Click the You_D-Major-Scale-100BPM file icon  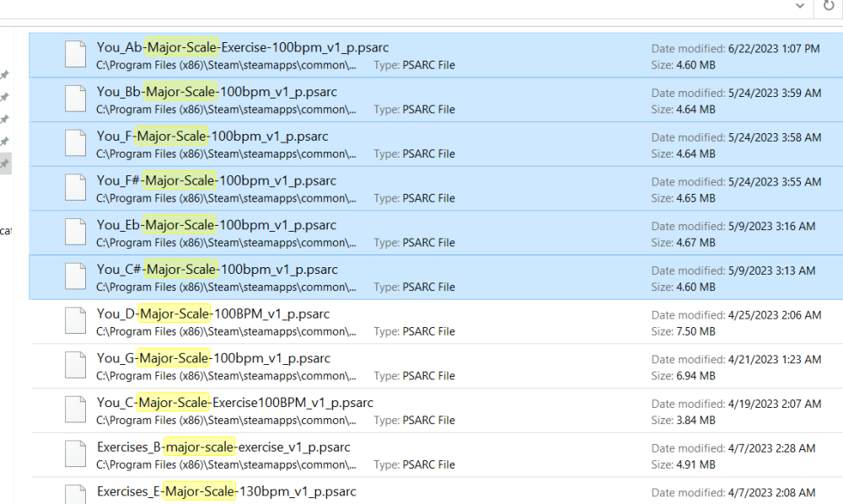tap(76, 322)
